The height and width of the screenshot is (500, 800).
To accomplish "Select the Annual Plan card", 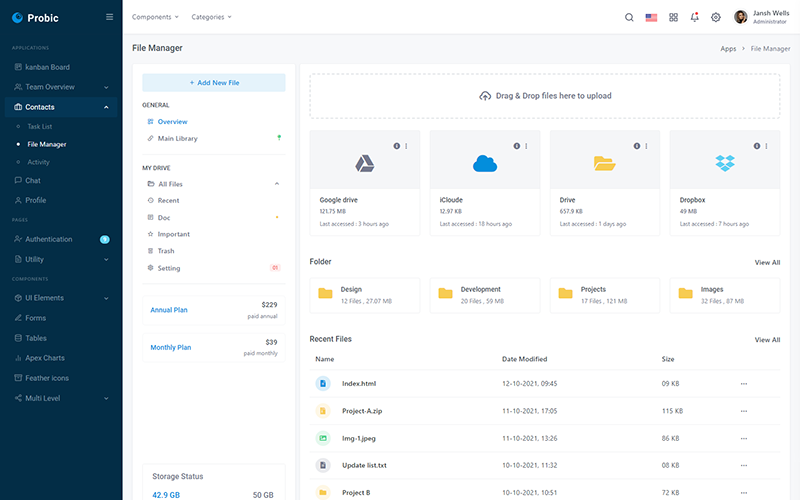I will (214, 310).
